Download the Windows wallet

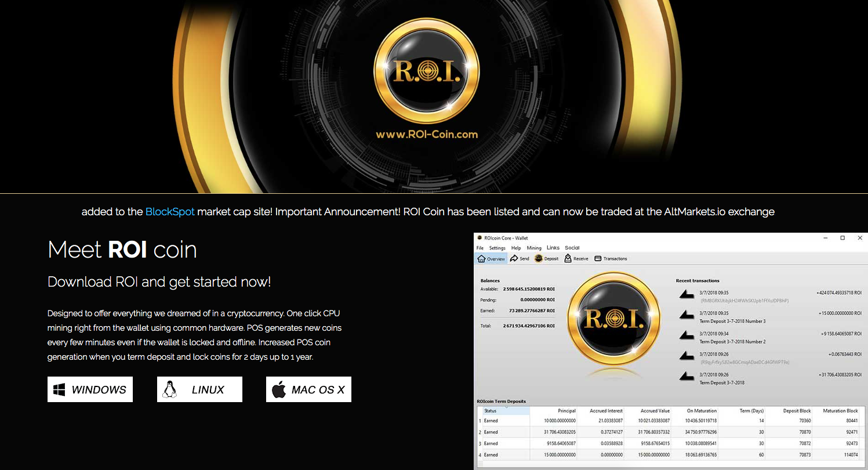tap(90, 389)
